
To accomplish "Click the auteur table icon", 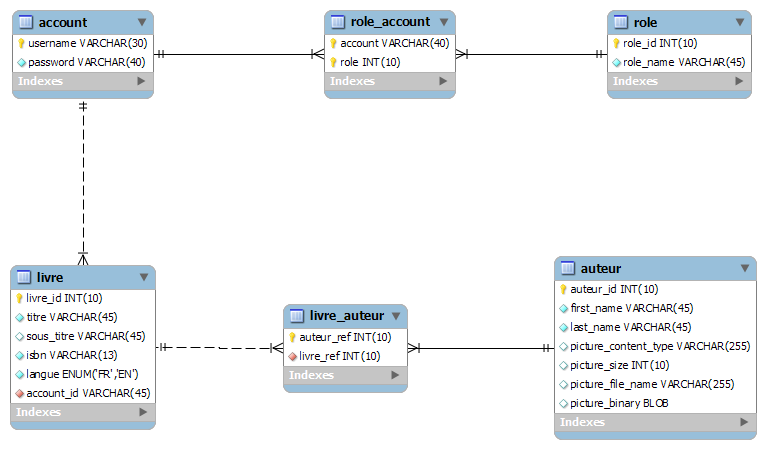I will coord(568,268).
